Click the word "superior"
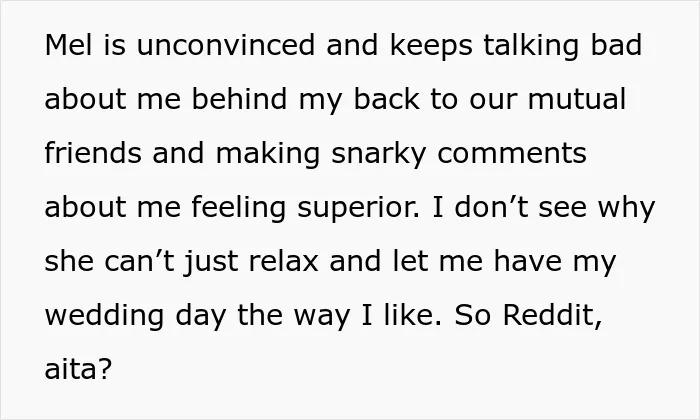The image size is (700, 420). (x=358, y=209)
